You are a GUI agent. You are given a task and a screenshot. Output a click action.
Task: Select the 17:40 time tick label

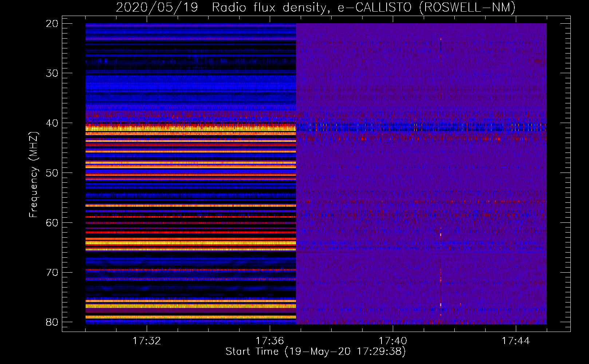tap(393, 341)
